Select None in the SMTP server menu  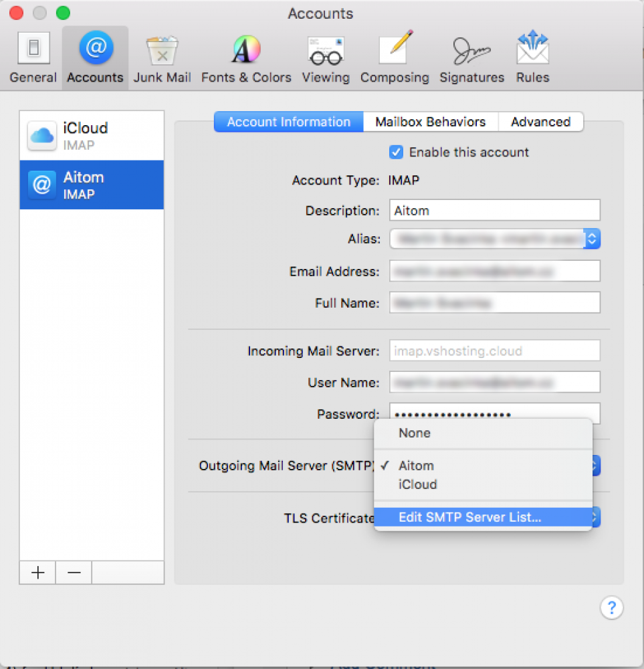pos(415,433)
